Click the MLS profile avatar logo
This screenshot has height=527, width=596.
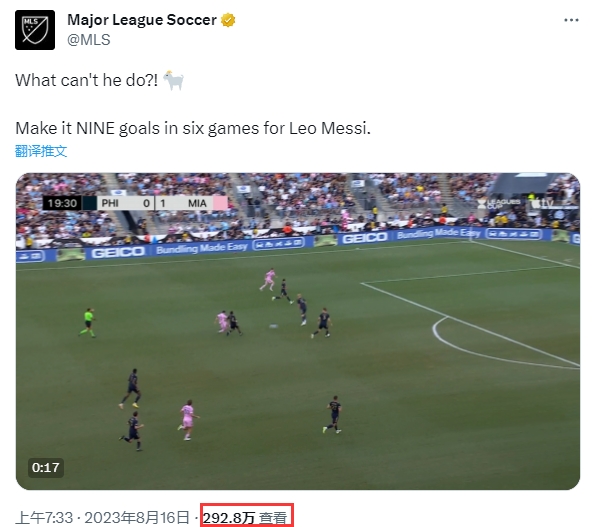coord(35,30)
